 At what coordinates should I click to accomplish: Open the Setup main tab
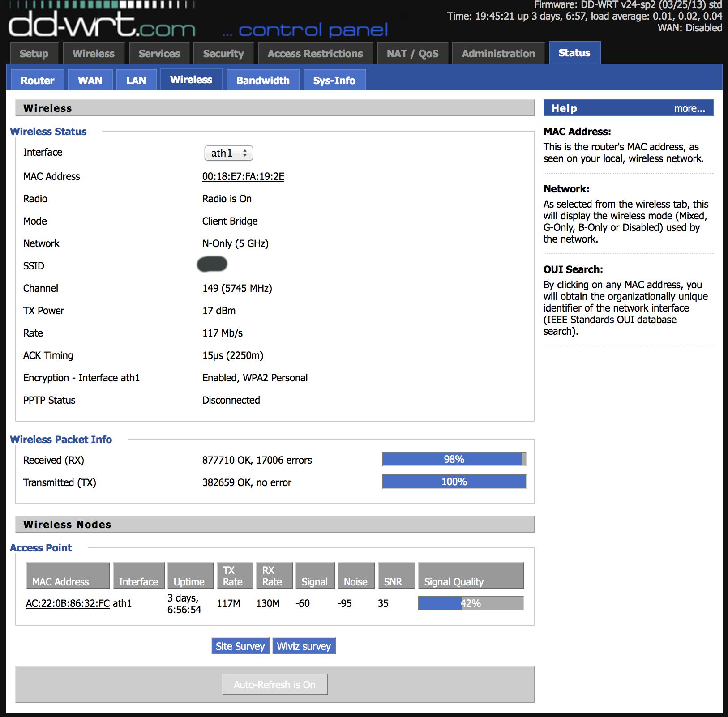click(34, 53)
